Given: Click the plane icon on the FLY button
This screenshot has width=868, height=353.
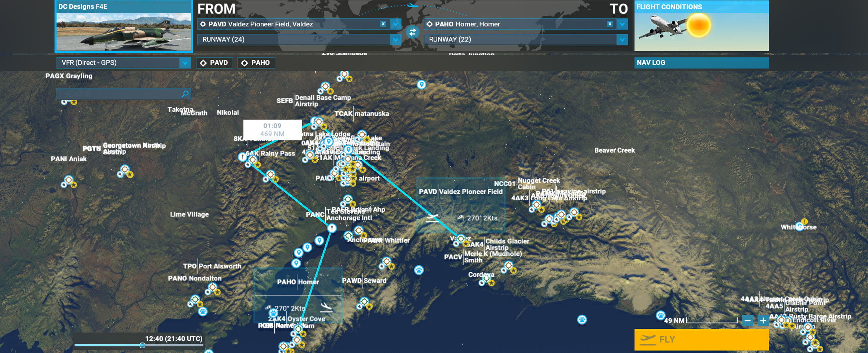Looking at the screenshot, I should pyautogui.click(x=648, y=339).
